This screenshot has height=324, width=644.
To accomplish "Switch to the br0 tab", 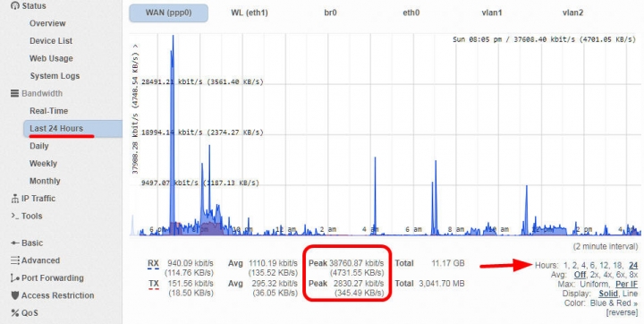I will [x=330, y=13].
